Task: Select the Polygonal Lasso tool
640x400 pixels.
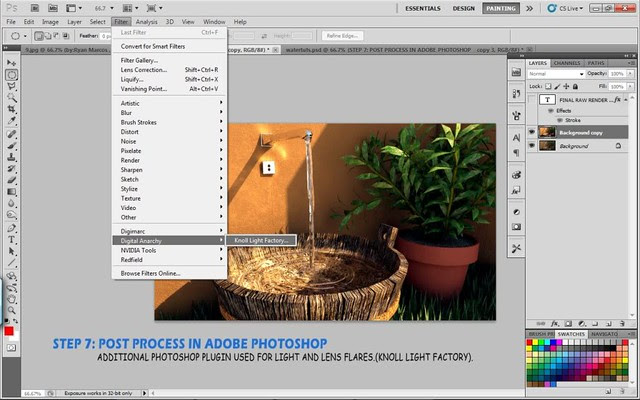Action: 11,86
